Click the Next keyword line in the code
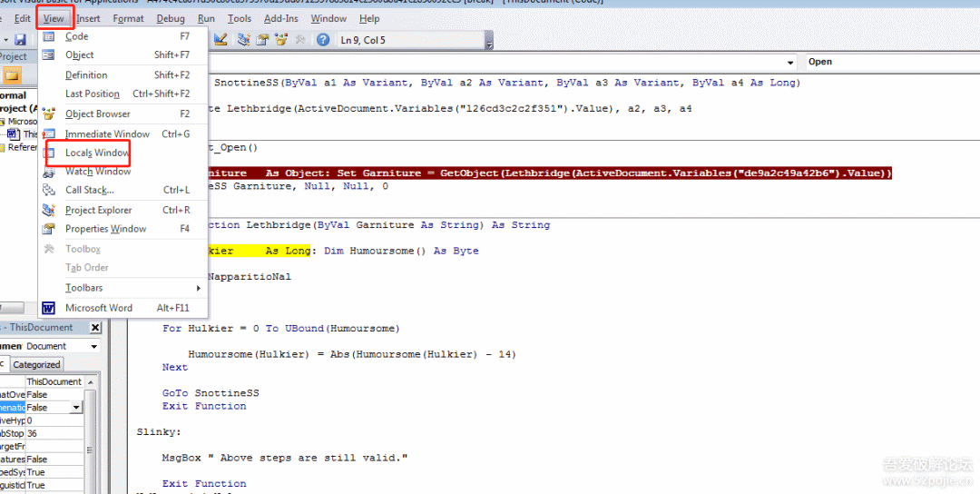 point(175,367)
